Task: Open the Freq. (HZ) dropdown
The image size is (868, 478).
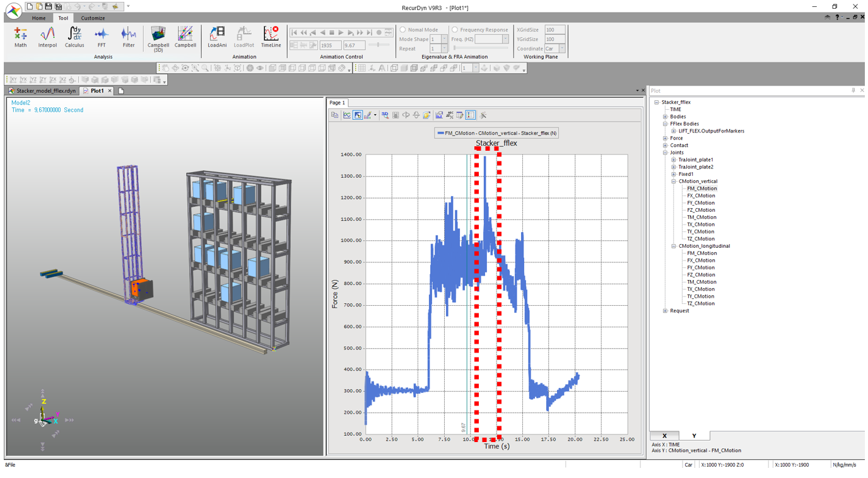Action: point(505,39)
